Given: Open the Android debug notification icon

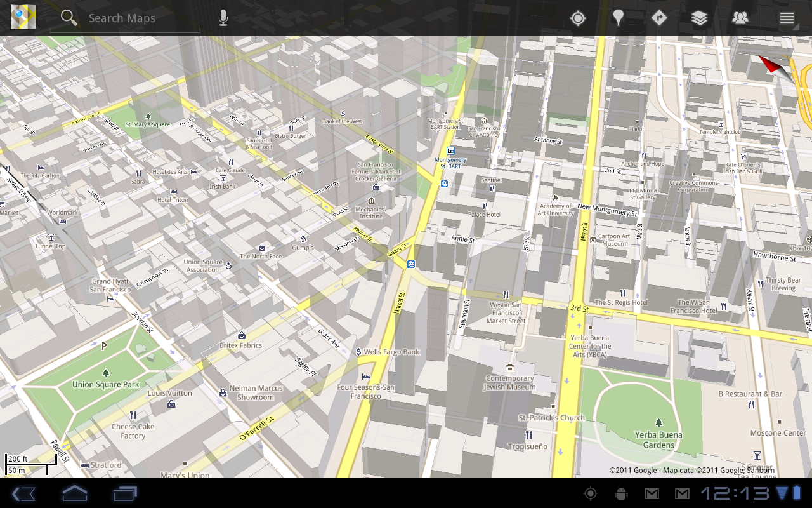Looking at the screenshot, I should (621, 493).
